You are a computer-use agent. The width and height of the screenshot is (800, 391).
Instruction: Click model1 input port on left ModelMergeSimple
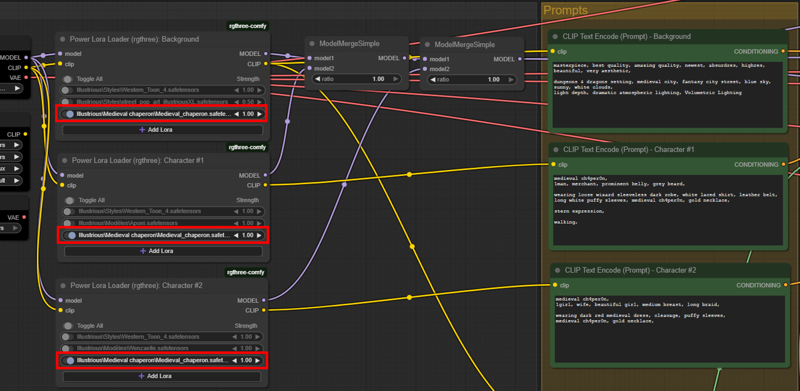(309, 58)
